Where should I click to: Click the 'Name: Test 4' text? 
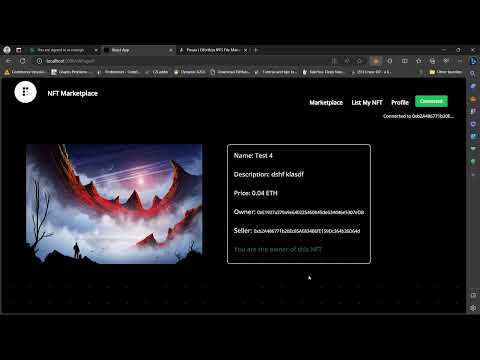(253, 156)
